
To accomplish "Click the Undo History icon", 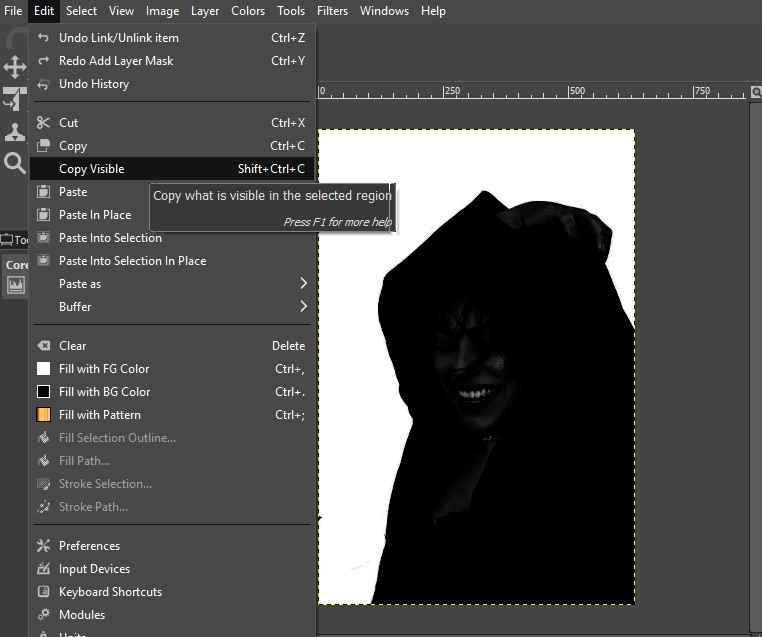I will 43,84.
